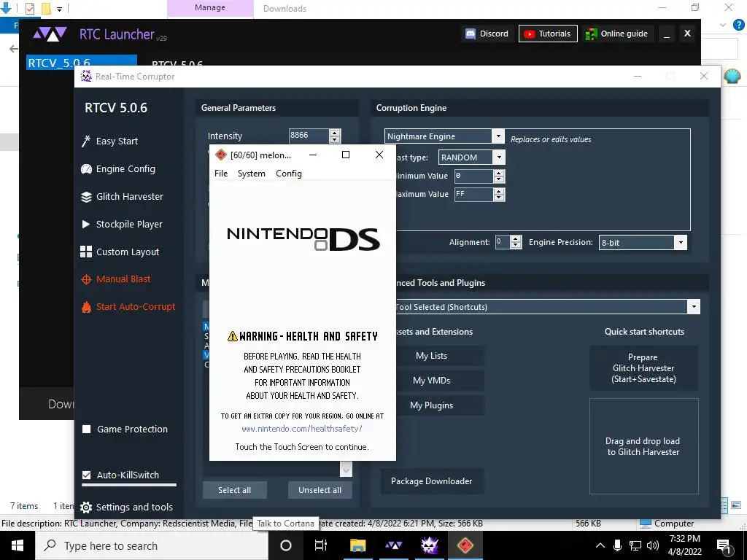Open Custom Layout grid icon

click(86, 252)
